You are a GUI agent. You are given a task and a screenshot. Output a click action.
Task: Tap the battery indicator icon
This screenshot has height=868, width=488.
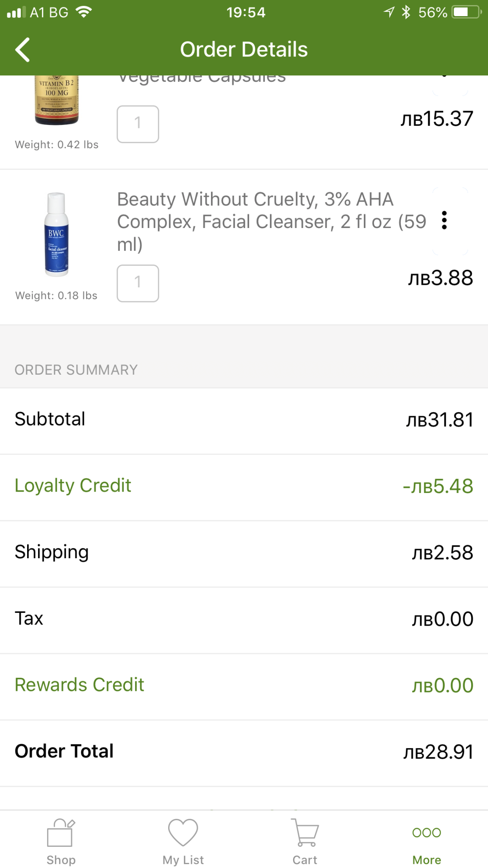click(467, 12)
